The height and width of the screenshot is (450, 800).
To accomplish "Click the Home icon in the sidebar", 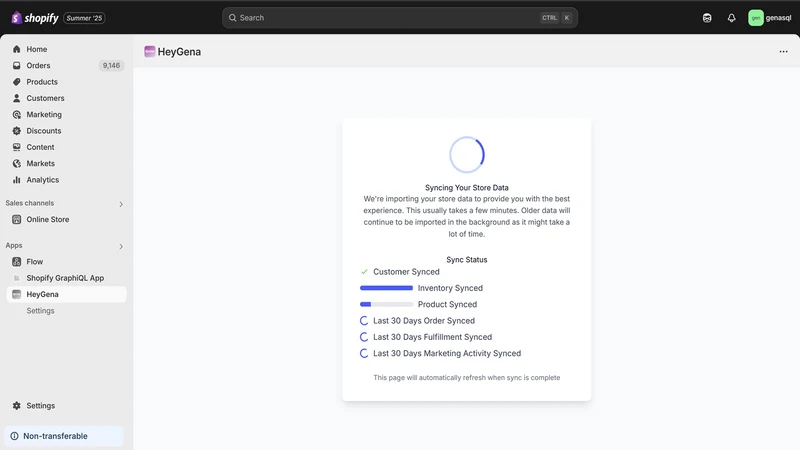I will coord(16,49).
